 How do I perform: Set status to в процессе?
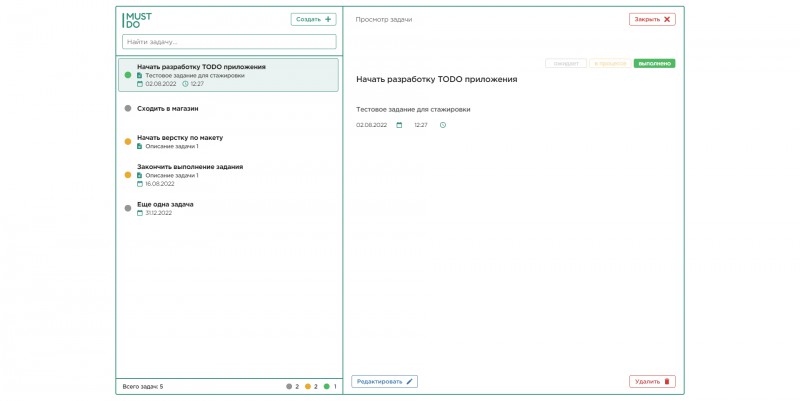(610, 64)
